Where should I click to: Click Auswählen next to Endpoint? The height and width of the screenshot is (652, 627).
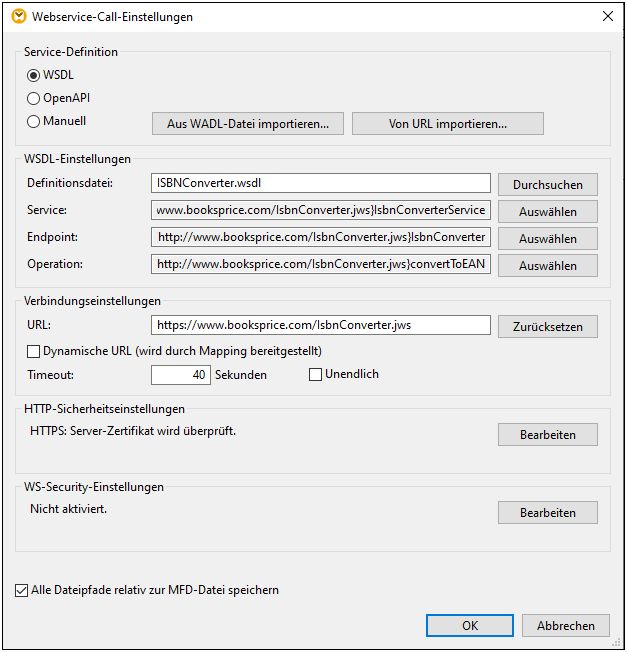[548, 238]
